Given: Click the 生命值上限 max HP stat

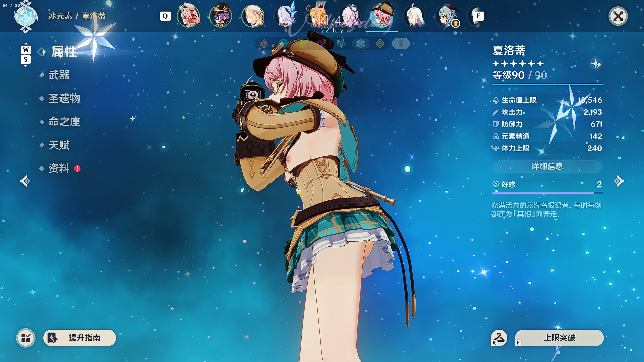Looking at the screenshot, I should pos(547,100).
